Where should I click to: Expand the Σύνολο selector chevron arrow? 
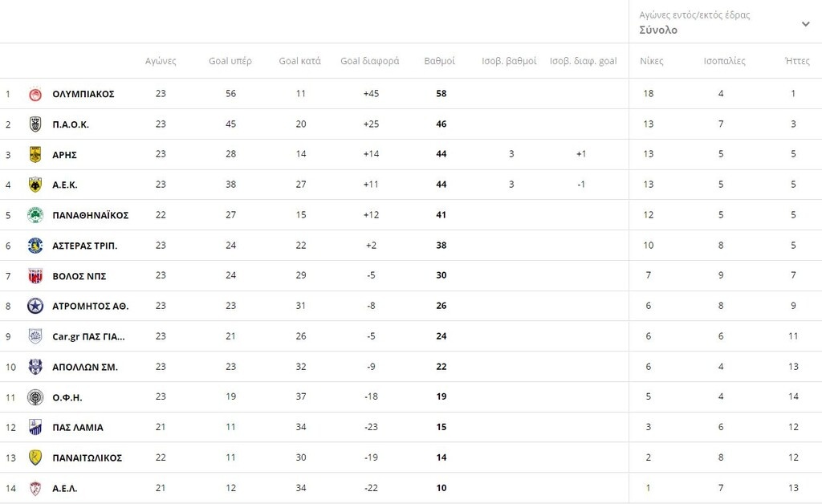click(x=806, y=23)
